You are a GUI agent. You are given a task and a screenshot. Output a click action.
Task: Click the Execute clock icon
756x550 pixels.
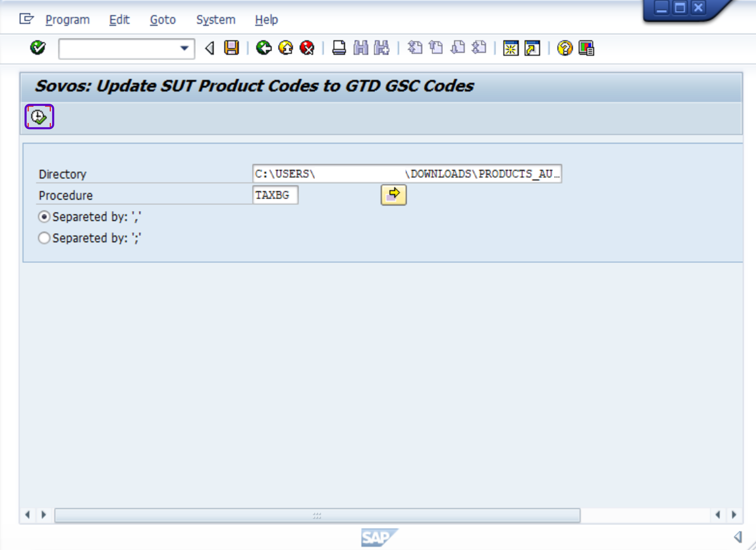click(x=39, y=117)
